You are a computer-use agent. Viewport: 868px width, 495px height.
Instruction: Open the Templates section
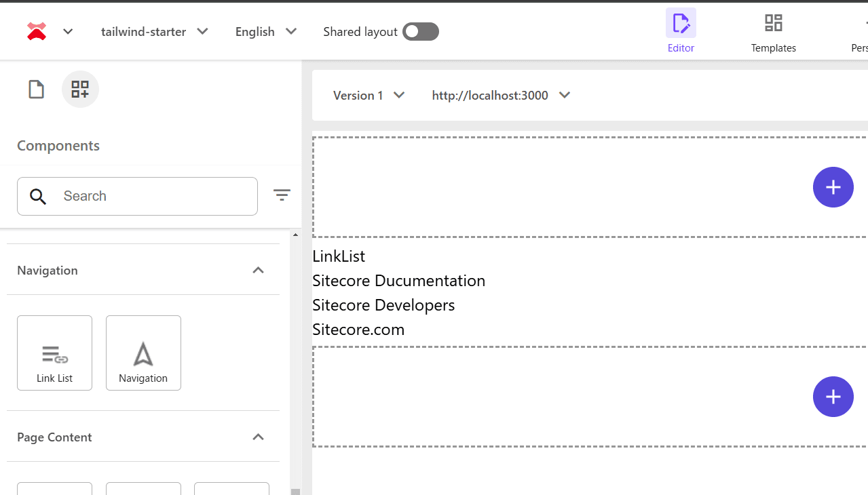pyautogui.click(x=773, y=31)
